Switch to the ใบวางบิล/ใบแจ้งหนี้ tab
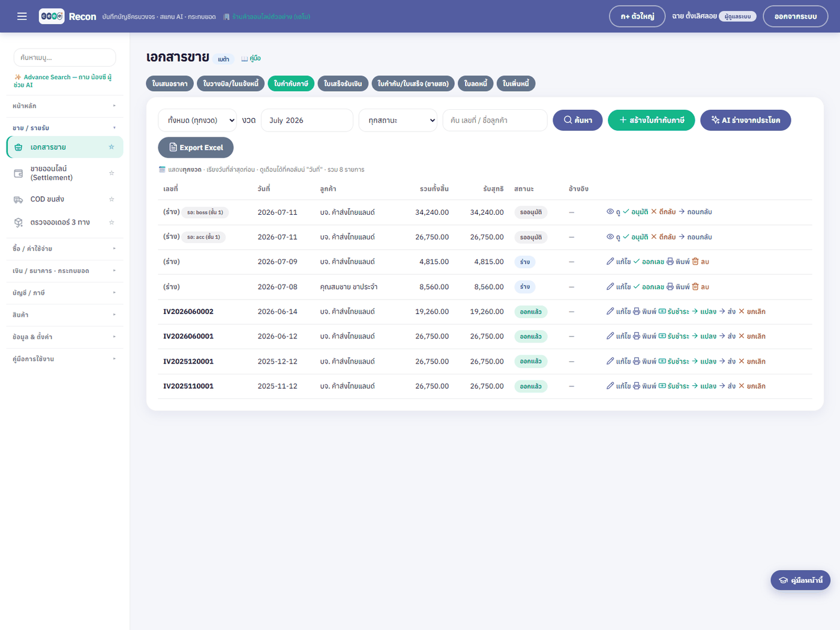This screenshot has height=630, width=840. (231, 83)
